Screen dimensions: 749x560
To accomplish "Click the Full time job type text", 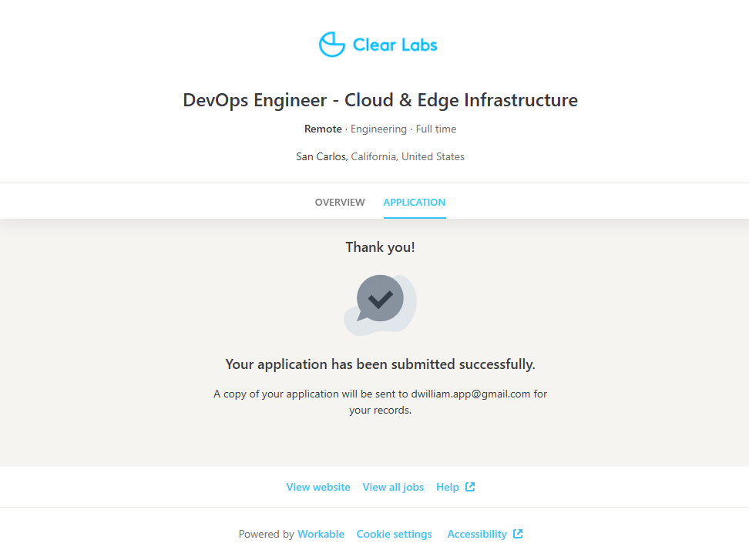I will [436, 129].
